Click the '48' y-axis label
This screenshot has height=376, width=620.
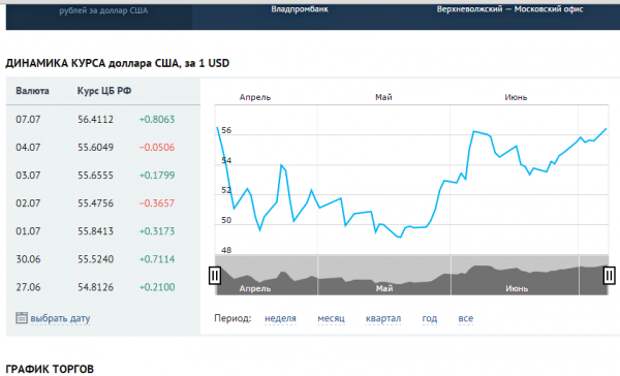[x=226, y=250]
